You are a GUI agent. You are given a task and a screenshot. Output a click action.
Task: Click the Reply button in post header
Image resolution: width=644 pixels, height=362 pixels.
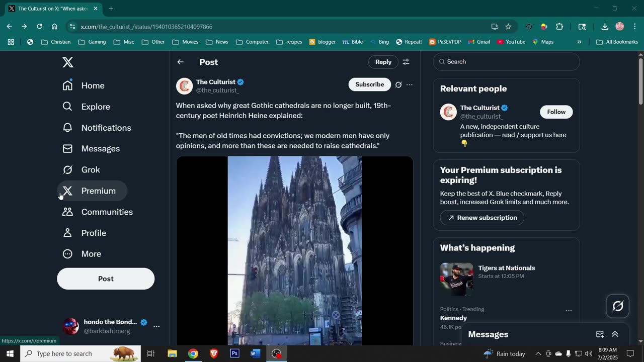pyautogui.click(x=383, y=62)
